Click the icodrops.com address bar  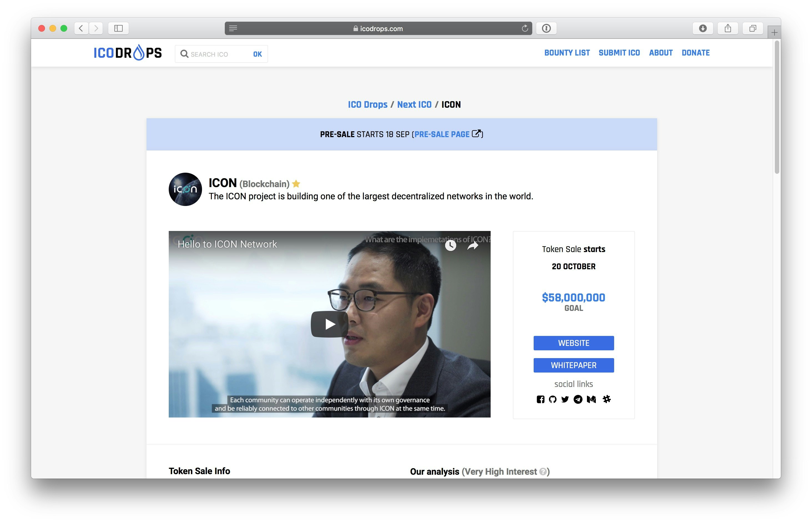click(378, 28)
